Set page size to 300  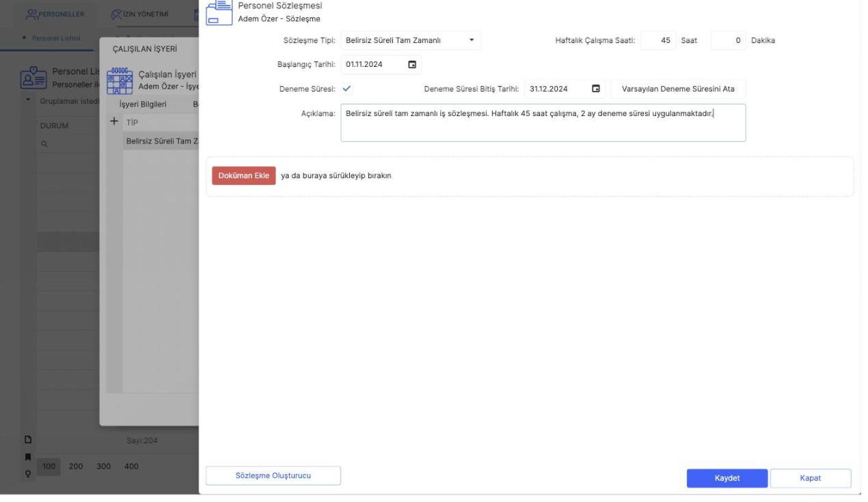(x=103, y=466)
